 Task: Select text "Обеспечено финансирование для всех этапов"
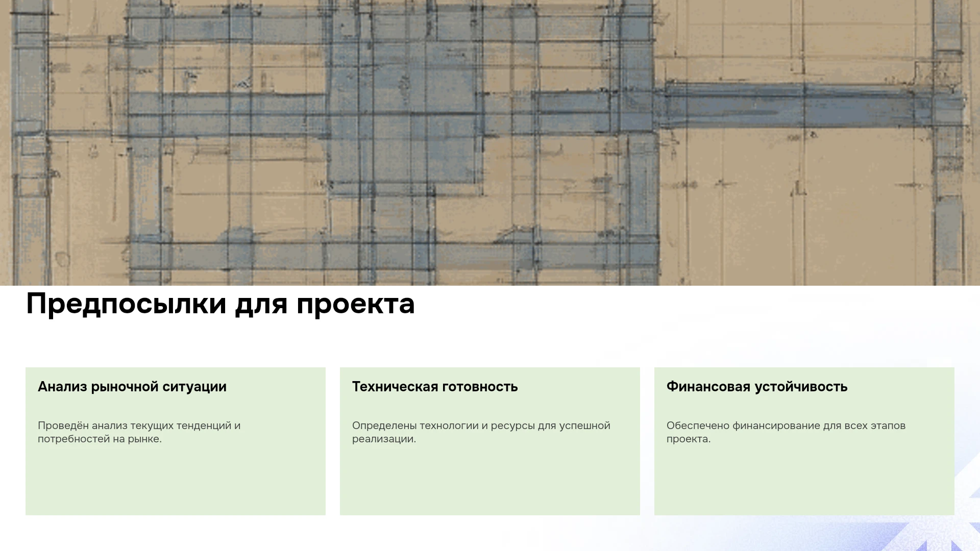[786, 425]
